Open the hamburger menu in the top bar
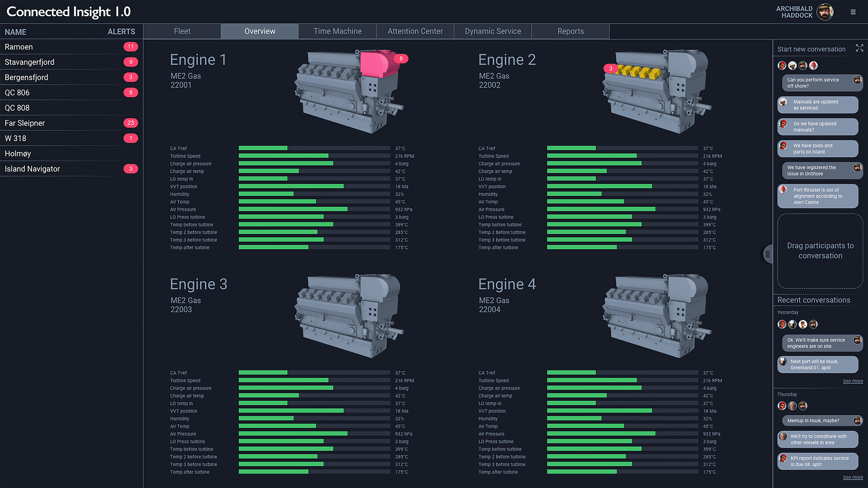 854,12
